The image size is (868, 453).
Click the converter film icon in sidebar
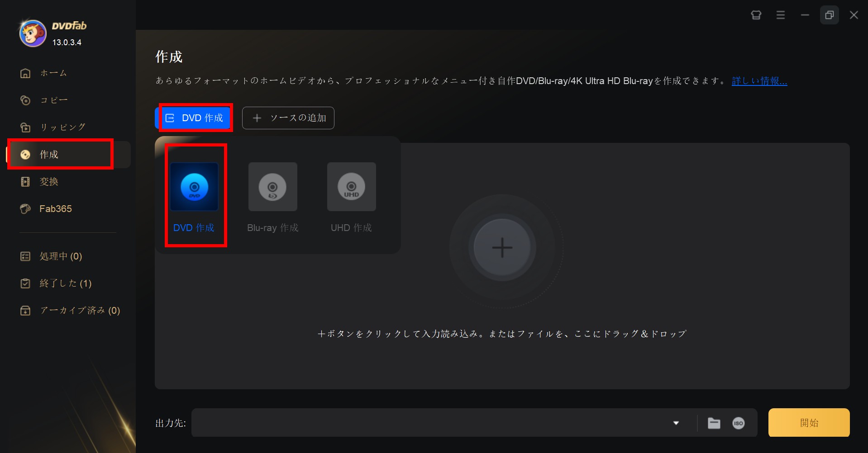click(25, 181)
